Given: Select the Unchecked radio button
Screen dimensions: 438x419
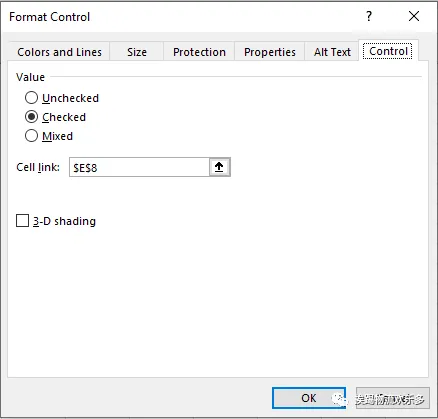Looking at the screenshot, I should [x=31, y=98].
